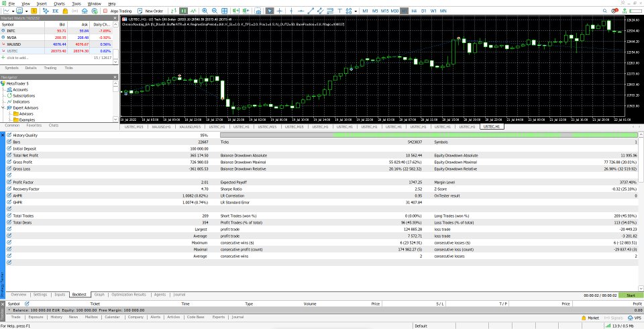Set chart timeframe to H4

414,11
